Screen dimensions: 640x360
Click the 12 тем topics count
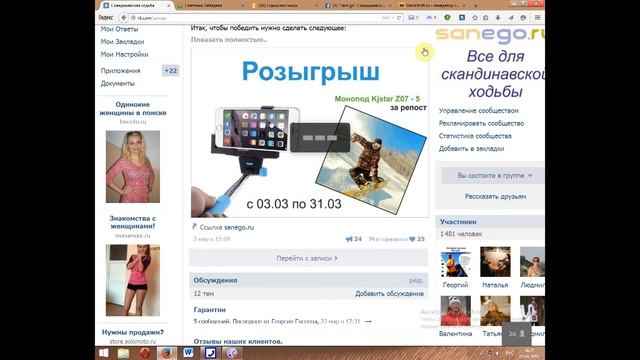pyautogui.click(x=203, y=293)
